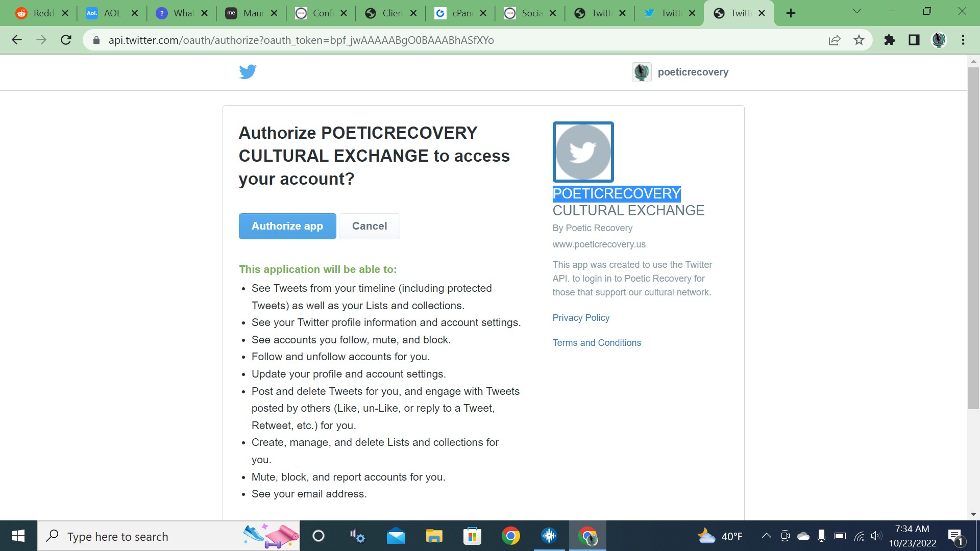
Task: Open the Terms and Conditions link
Action: pos(597,343)
